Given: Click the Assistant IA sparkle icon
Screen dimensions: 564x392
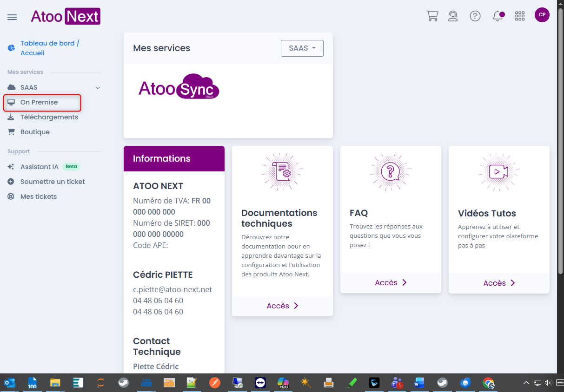Looking at the screenshot, I should click(11, 167).
